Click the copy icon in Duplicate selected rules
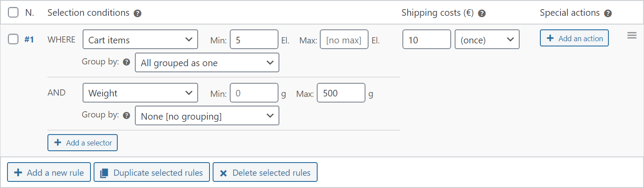Viewport: 644px width, 188px height. pyautogui.click(x=104, y=173)
